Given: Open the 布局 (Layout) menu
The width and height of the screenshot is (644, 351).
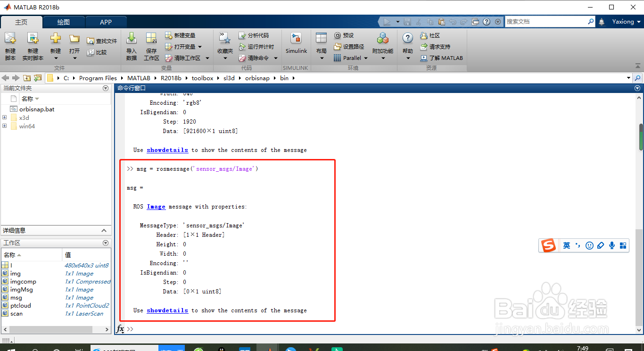Looking at the screenshot, I should click(322, 46).
